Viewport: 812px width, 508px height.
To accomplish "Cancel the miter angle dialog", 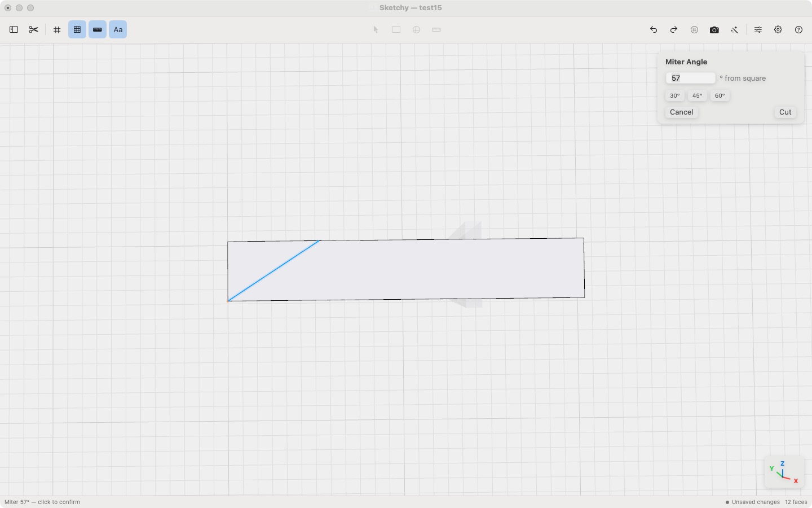I will tap(682, 112).
